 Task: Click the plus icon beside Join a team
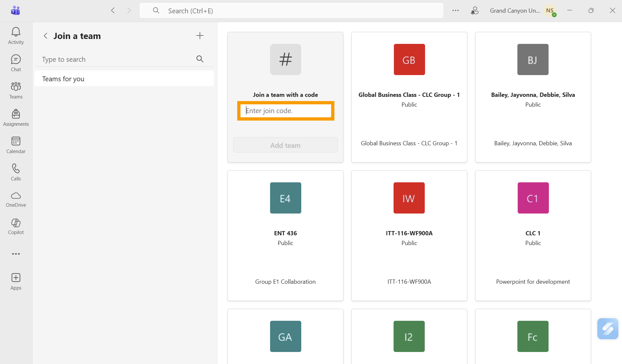point(200,36)
